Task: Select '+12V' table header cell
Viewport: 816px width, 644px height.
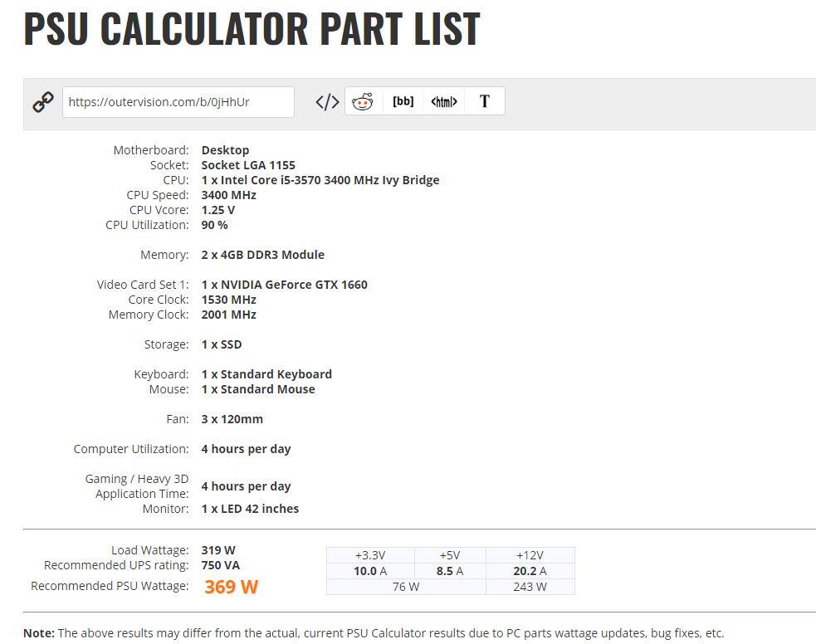Action: (530, 555)
